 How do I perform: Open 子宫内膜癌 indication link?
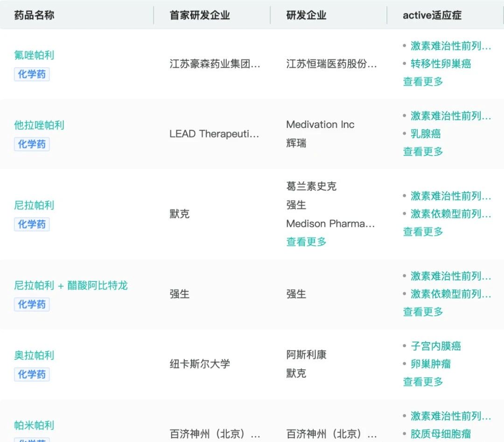[436, 346]
